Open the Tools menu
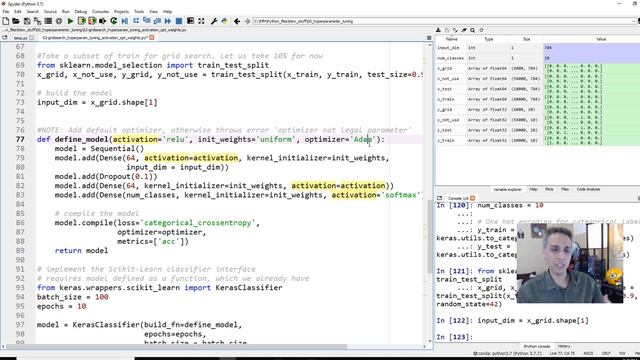The image size is (640, 360). tap(139, 11)
